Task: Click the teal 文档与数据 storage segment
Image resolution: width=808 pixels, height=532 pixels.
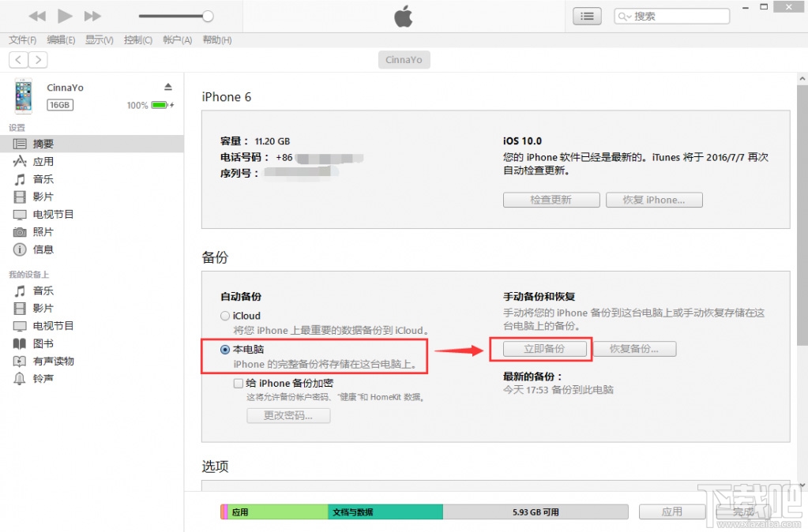Action: point(385,512)
